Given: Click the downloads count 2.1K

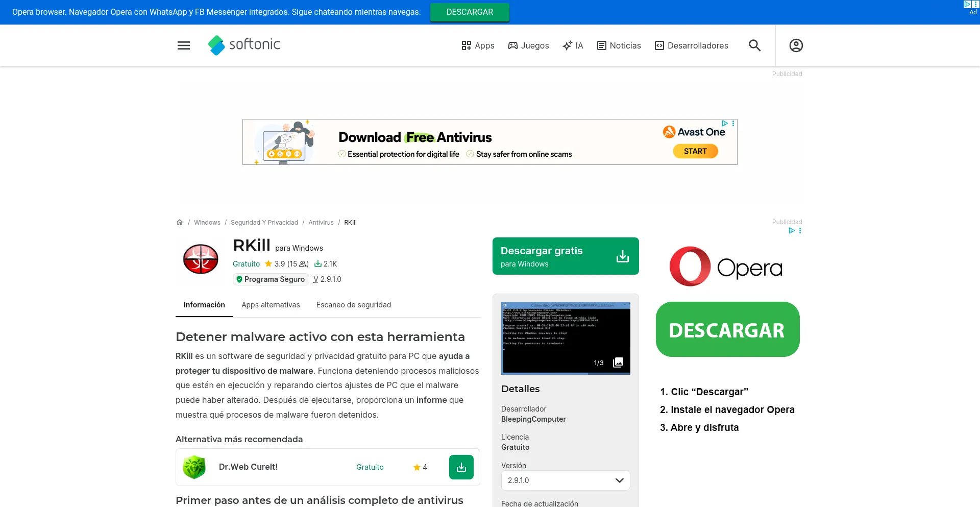Looking at the screenshot, I should click(x=326, y=264).
